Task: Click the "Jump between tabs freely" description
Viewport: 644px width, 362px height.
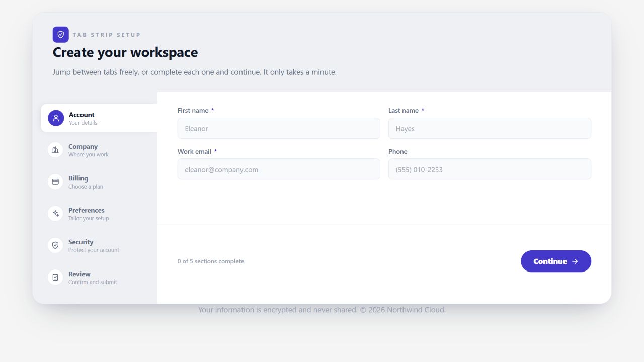Action: [195, 72]
